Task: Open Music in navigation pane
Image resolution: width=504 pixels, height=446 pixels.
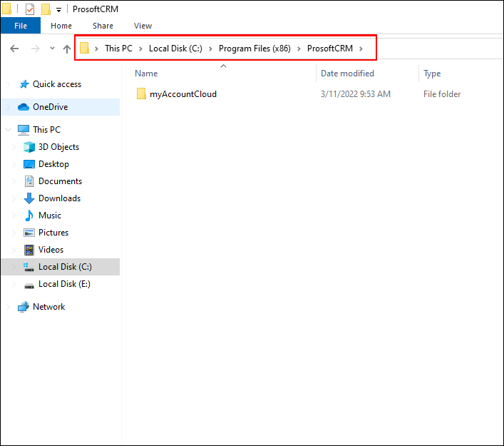Action: [50, 216]
